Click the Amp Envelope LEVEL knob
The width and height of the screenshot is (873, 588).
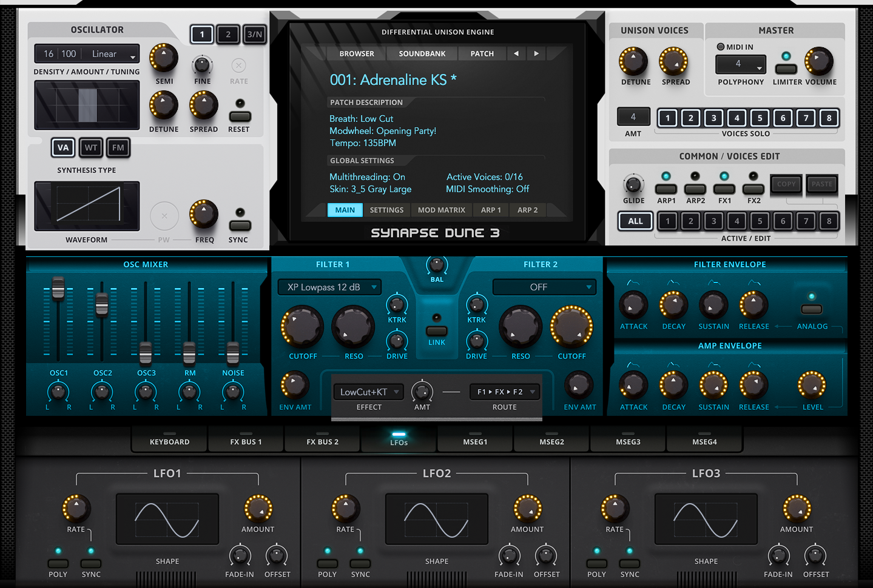812,385
